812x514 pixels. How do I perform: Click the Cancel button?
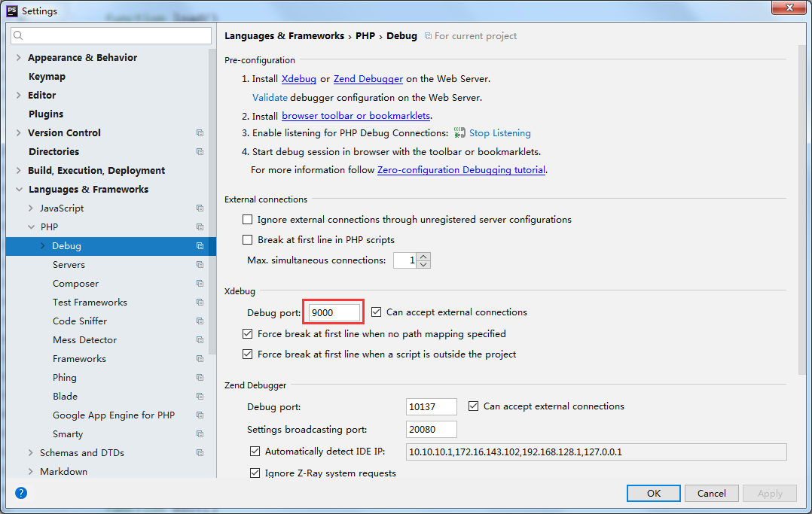[x=712, y=493]
